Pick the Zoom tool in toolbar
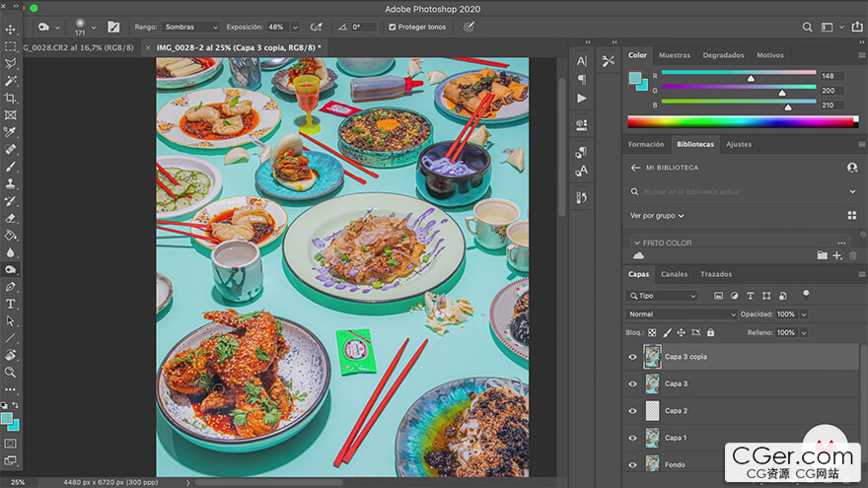The width and height of the screenshot is (868, 488). 11,372
